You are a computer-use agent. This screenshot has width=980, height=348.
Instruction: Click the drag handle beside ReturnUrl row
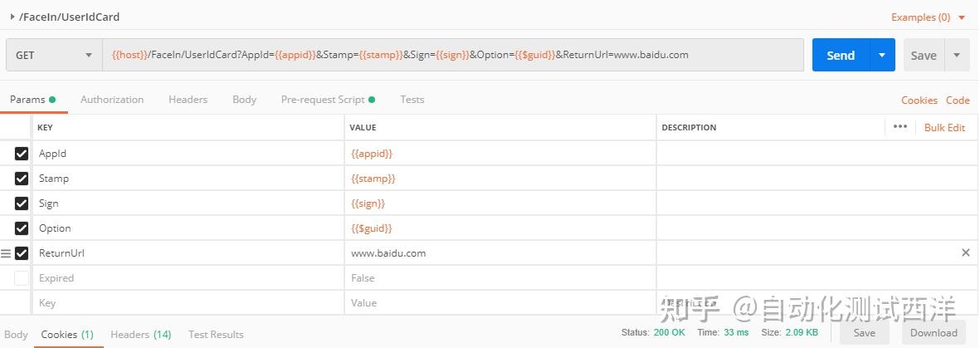(x=6, y=253)
